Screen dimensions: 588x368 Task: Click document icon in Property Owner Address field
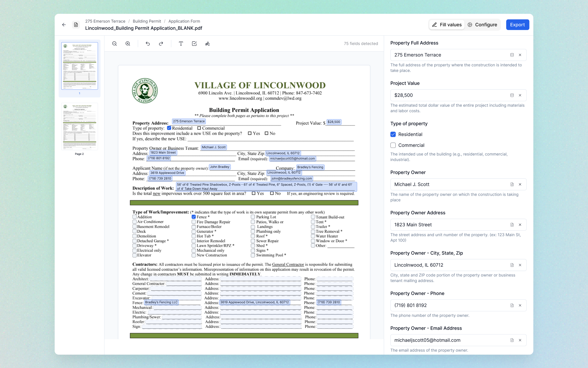[512, 225]
